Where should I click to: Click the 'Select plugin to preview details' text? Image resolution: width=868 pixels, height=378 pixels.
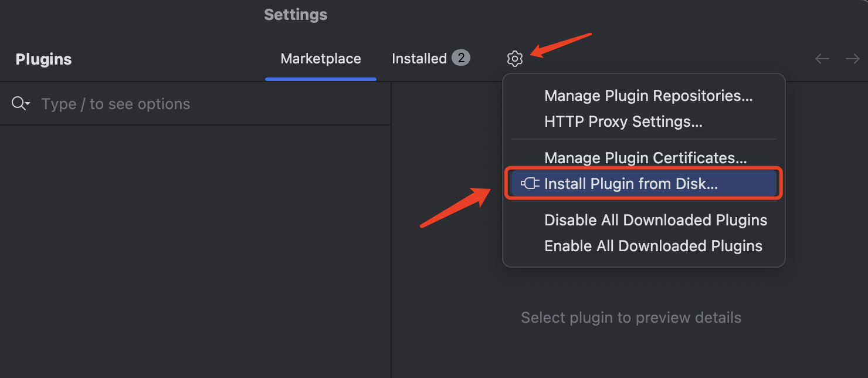631,318
